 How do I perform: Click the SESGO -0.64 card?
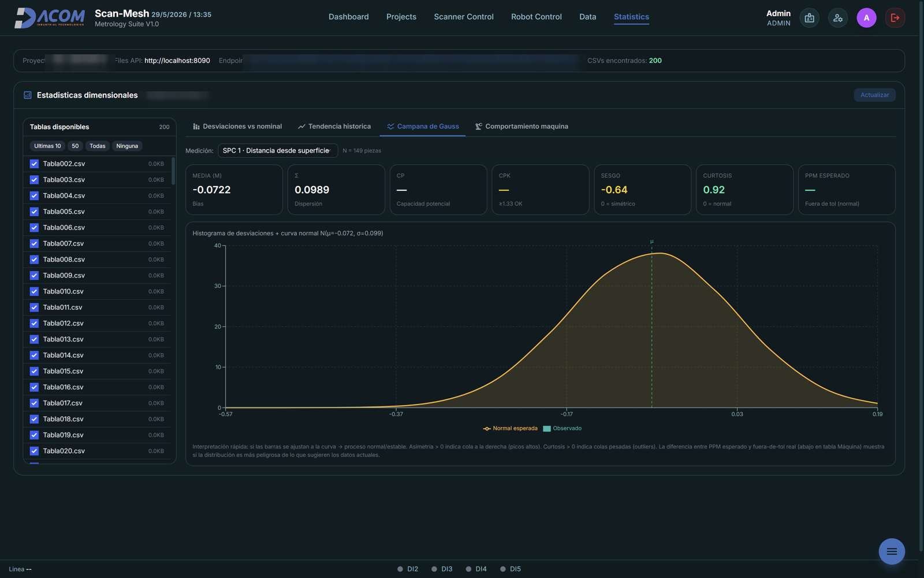[x=642, y=190]
